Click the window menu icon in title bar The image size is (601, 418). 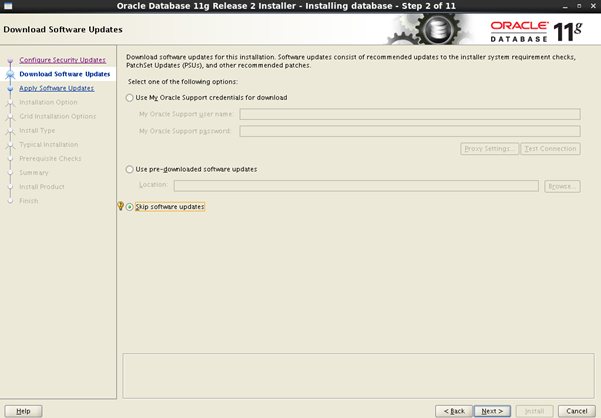click(x=8, y=6)
